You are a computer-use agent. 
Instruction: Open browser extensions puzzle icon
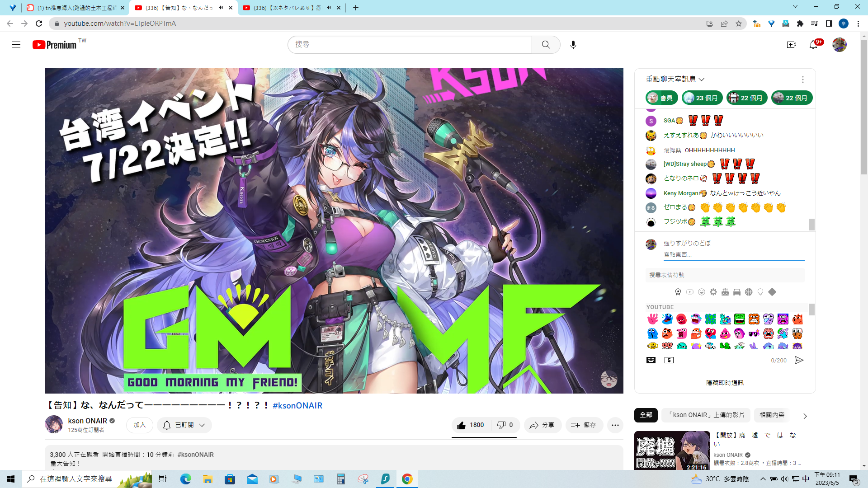click(800, 23)
